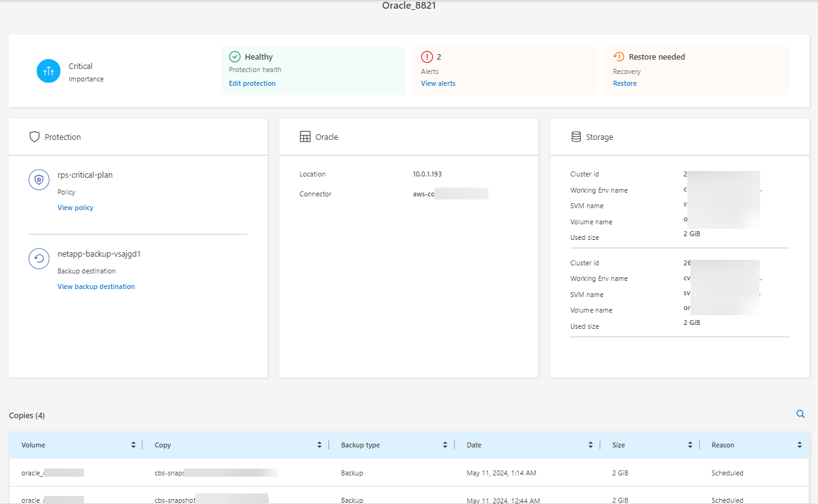The image size is (818, 504).
Task: Sort by Backup type column arrows
Action: (x=445, y=445)
